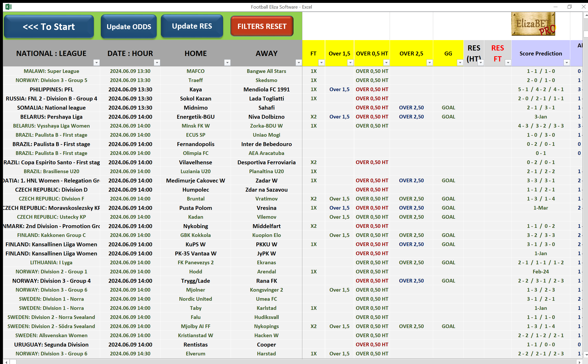Select the cell containing MAFCO
This screenshot has height=364, width=588.
(196, 71)
